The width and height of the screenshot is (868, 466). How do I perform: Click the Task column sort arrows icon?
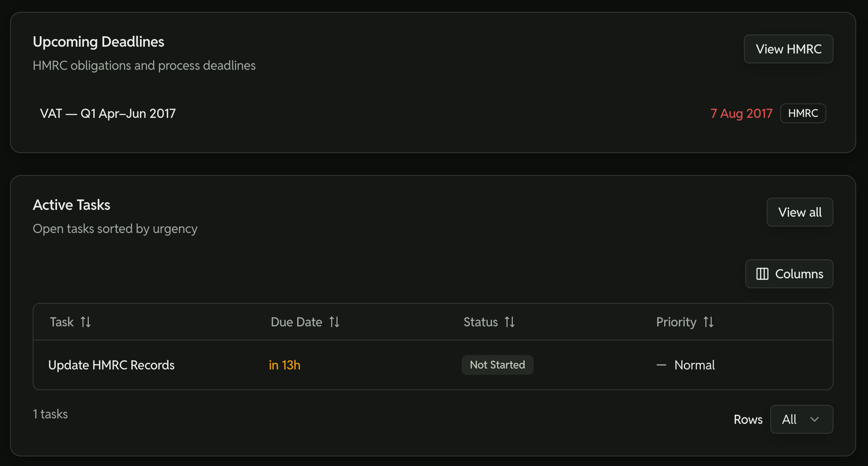86,322
